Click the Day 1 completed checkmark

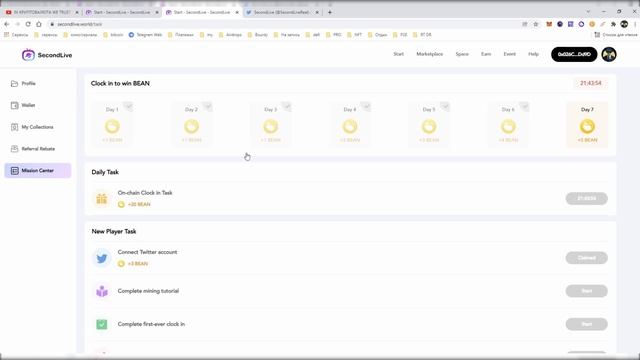click(x=129, y=107)
